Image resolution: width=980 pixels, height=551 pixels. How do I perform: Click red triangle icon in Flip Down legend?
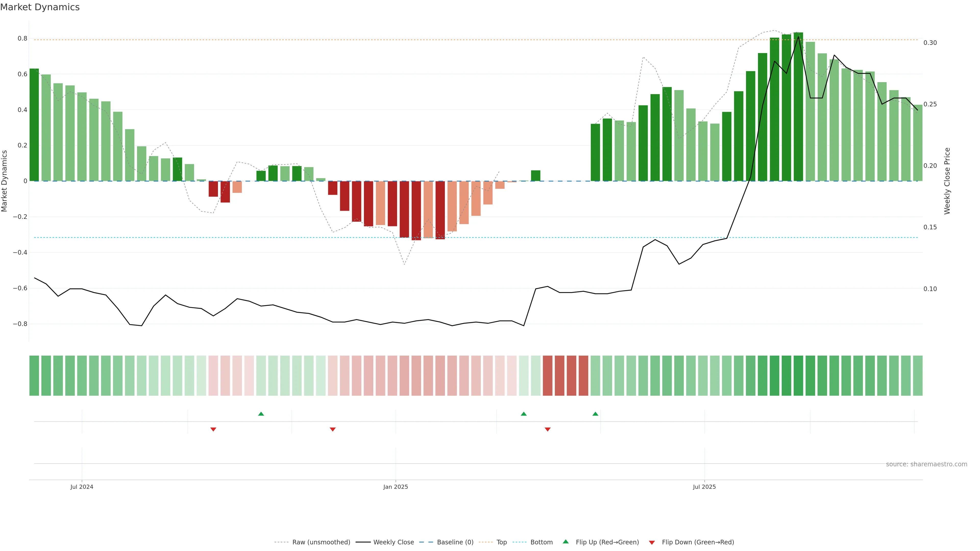tap(652, 543)
